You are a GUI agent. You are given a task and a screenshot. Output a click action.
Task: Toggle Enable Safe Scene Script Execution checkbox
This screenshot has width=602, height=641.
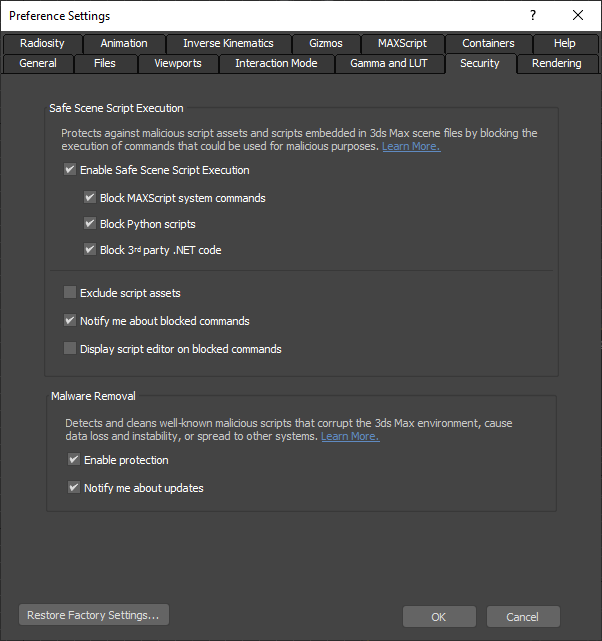70,170
